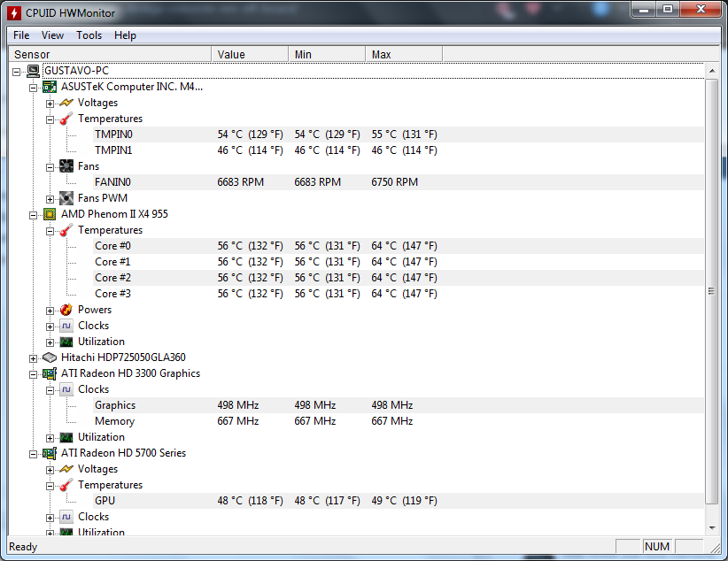
Task: Click the Radeon HD 5700 graphics card icon
Action: [x=50, y=453]
